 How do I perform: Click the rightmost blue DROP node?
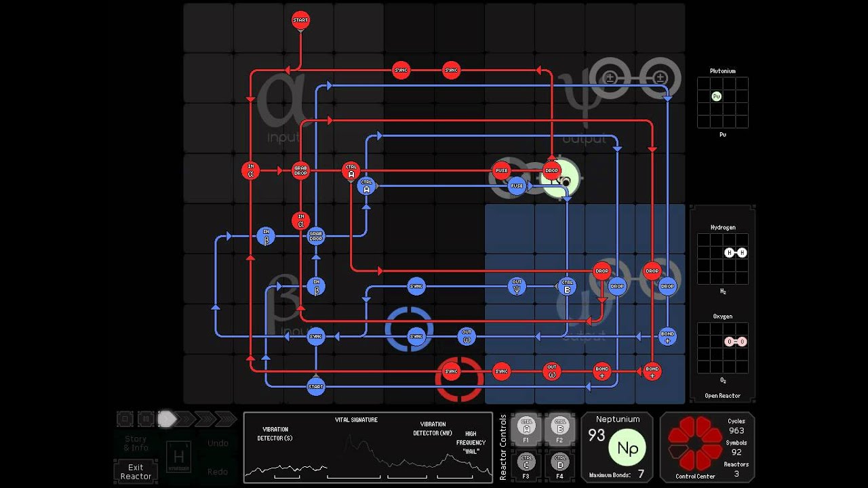pyautogui.click(x=667, y=286)
